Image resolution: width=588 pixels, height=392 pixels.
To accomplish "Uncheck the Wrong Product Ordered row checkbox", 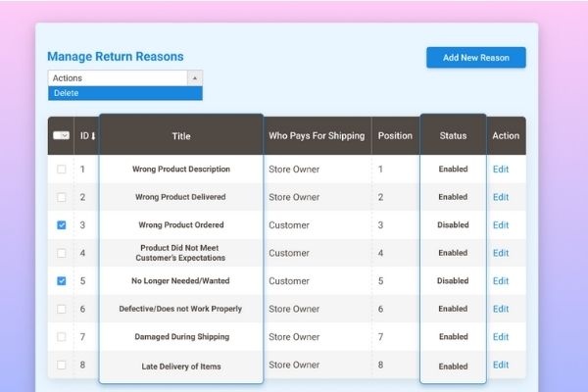I will pos(62,225).
